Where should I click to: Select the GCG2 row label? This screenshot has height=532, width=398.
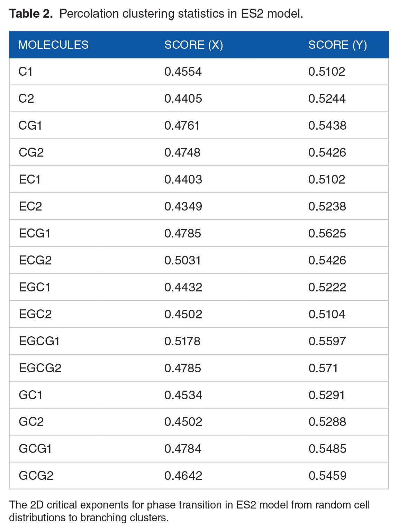point(36,476)
